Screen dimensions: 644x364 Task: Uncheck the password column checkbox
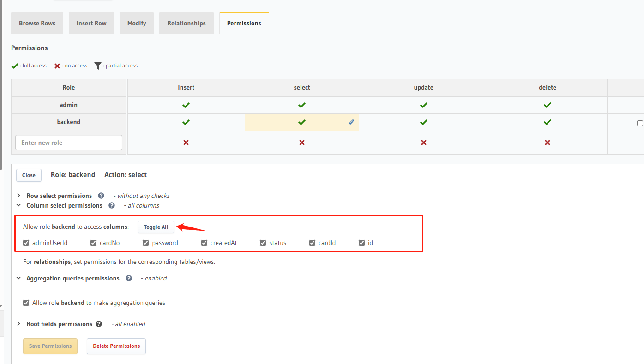(145, 242)
